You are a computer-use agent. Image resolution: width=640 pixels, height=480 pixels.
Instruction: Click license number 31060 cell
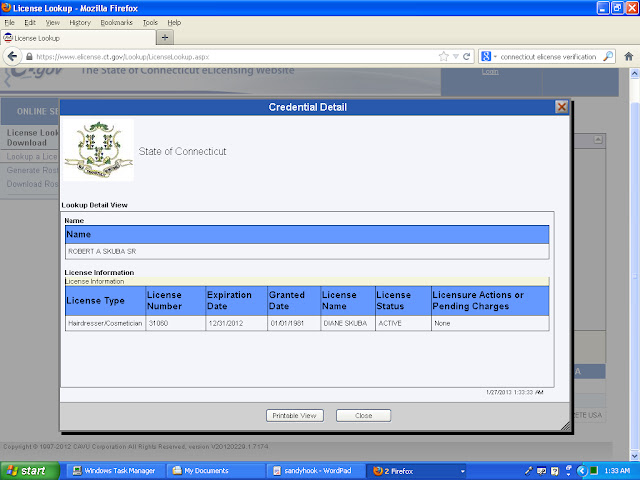click(176, 323)
